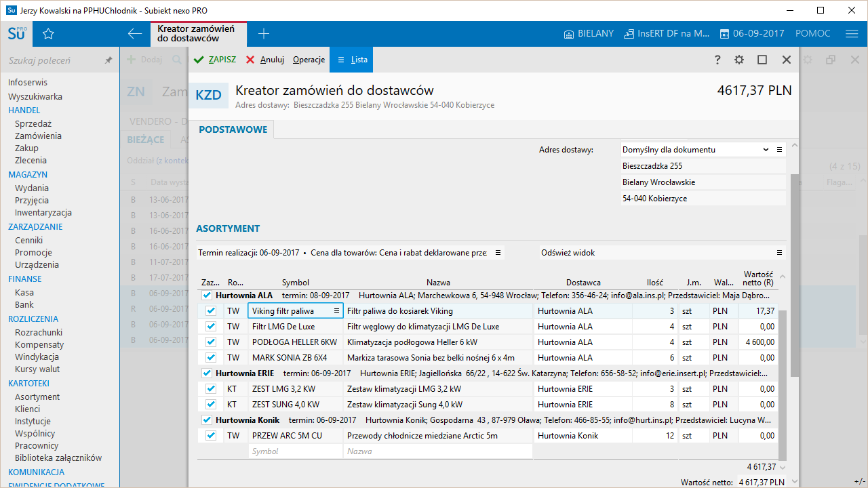This screenshot has height=488, width=868.
Task: Click the empty Symbol input in new row
Action: tap(296, 451)
